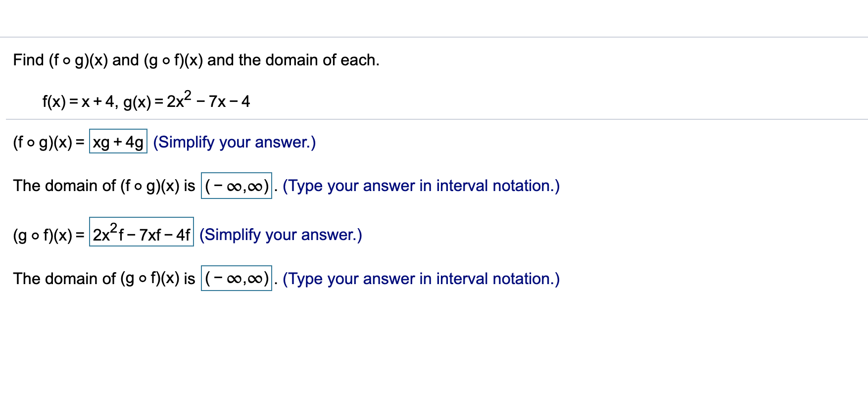Click the entered answer 2x²f − 7xf − 4f
Image resolution: width=868 pixels, height=393 pixels.
[142, 233]
